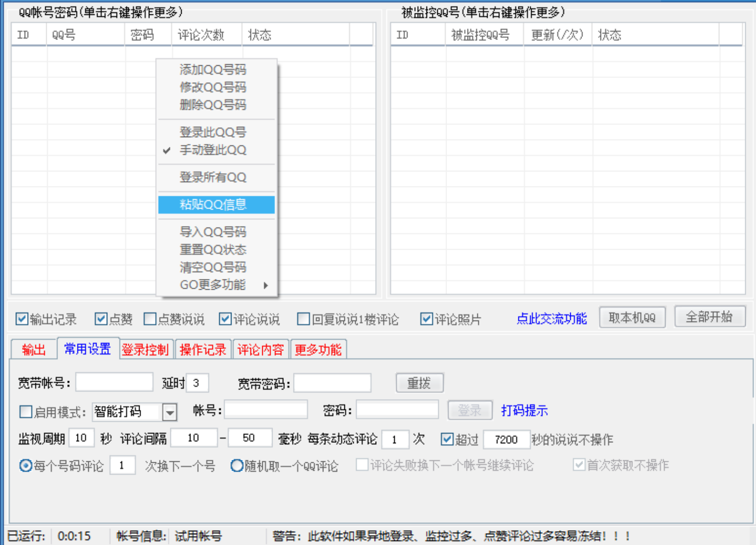Screen dimensions: 756x545
Task: Toggle 输出记录 checkbox
Action: point(22,319)
